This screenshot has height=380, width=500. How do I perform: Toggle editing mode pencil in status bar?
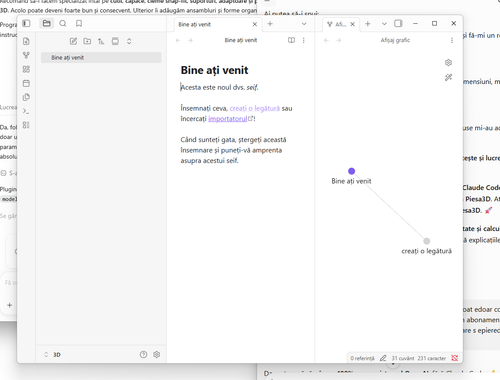pos(383,358)
